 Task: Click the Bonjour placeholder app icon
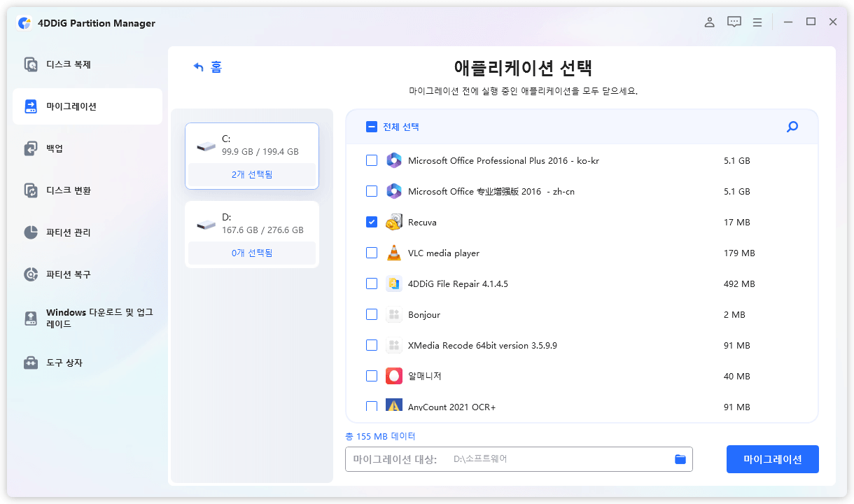pyautogui.click(x=394, y=314)
